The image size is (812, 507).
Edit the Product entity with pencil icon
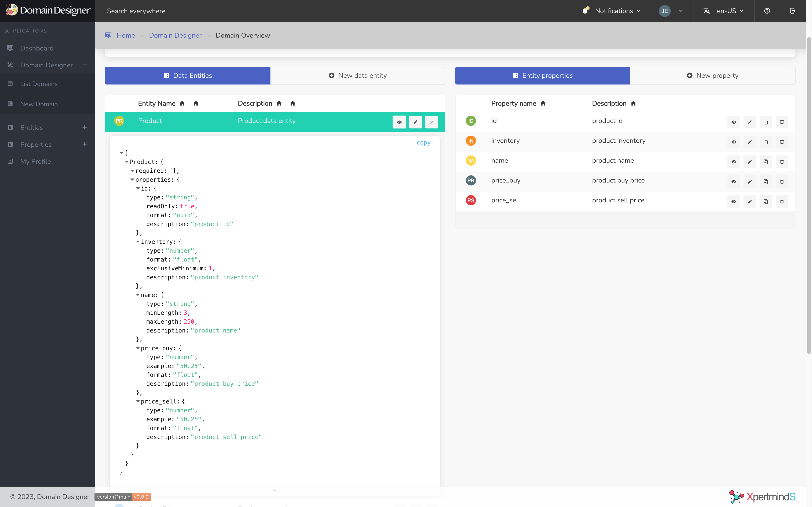tap(415, 122)
